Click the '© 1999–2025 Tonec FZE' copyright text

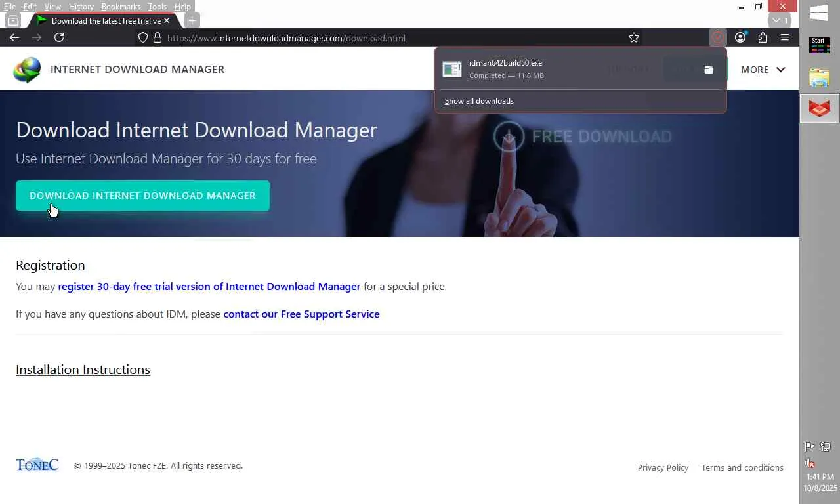158,466
